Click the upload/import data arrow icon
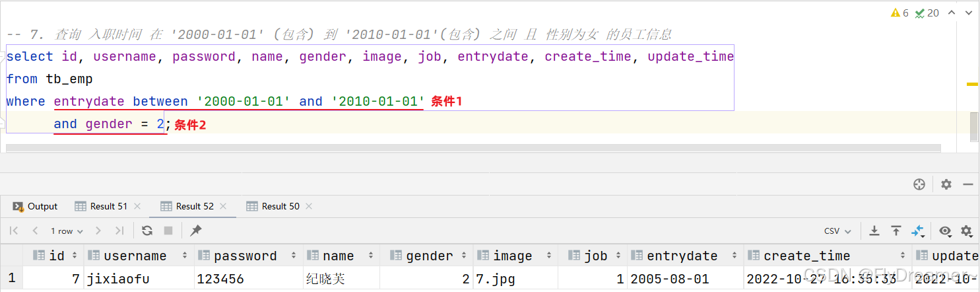The width and height of the screenshot is (980, 292). (896, 231)
